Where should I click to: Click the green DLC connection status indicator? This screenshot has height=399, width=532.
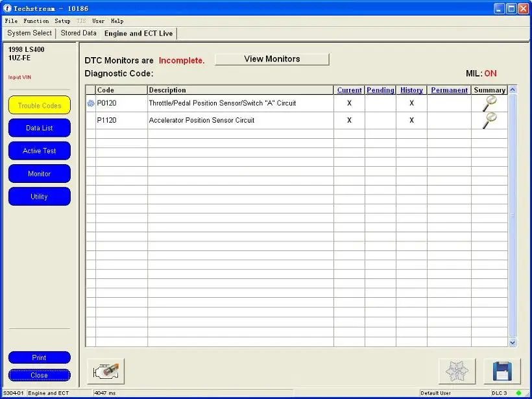518,393
